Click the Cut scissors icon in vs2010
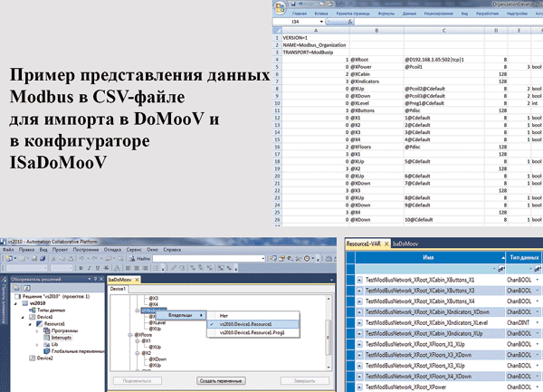 53,258
